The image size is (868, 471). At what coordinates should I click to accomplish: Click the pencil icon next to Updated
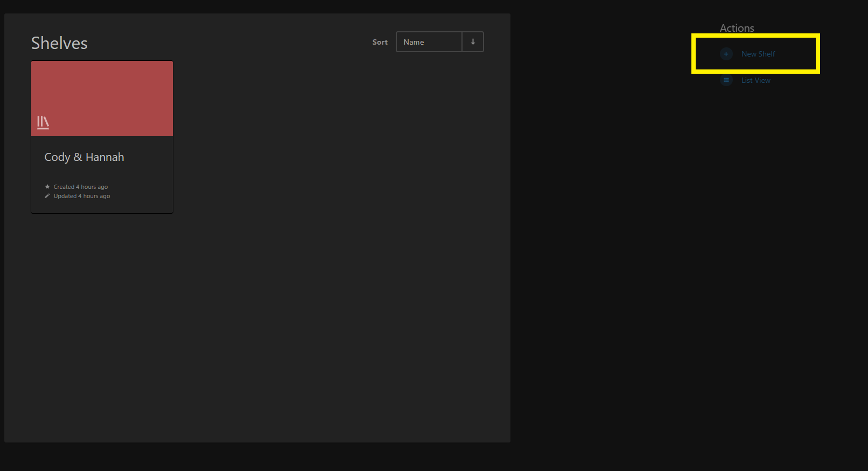pyautogui.click(x=47, y=196)
